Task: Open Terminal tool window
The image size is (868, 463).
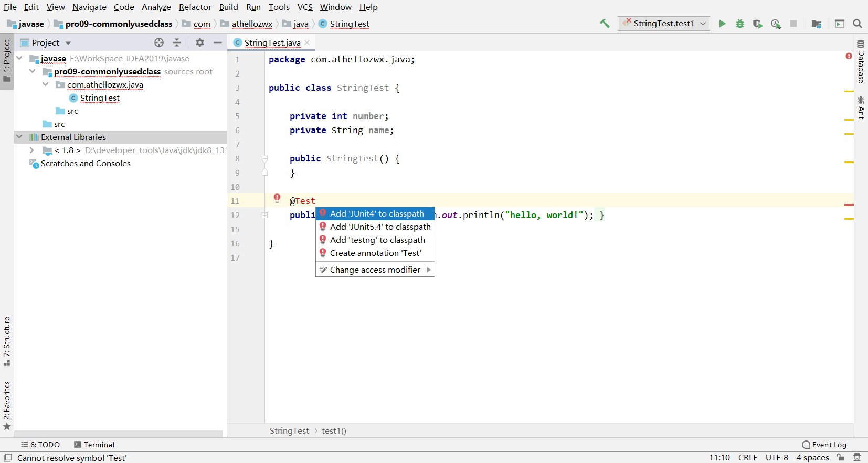Action: click(94, 445)
